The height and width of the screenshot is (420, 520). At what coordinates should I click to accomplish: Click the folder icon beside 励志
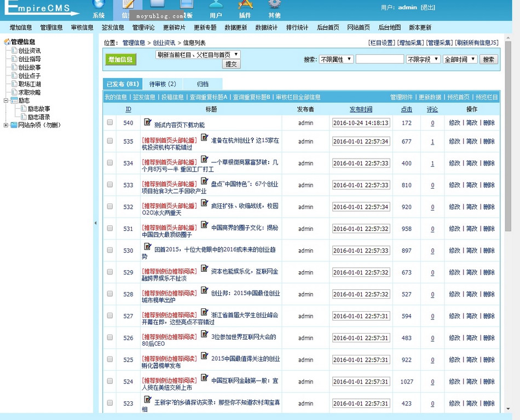pos(14,101)
